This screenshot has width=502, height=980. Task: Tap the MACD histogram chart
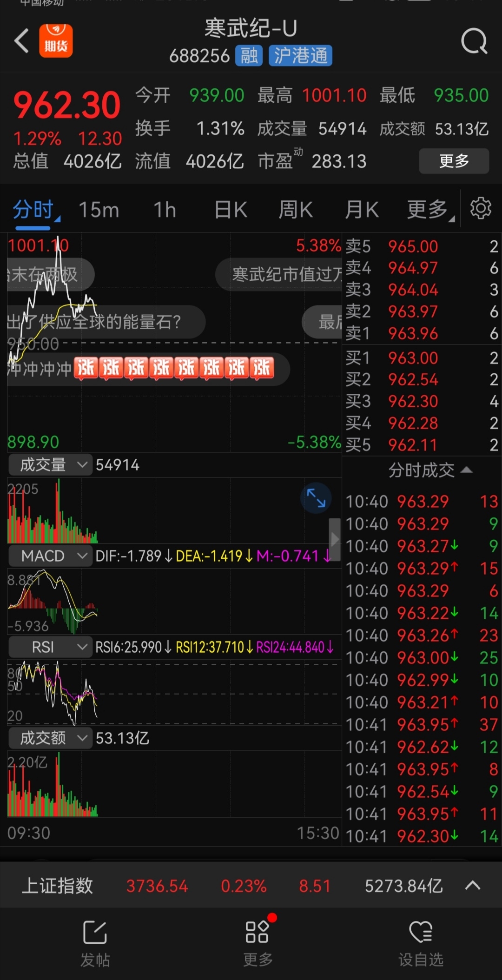[174, 601]
